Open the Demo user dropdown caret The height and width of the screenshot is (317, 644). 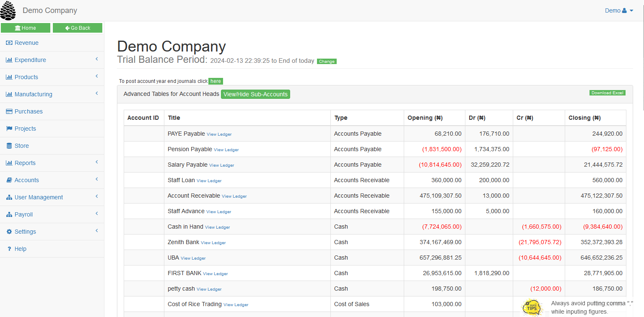[x=631, y=11]
